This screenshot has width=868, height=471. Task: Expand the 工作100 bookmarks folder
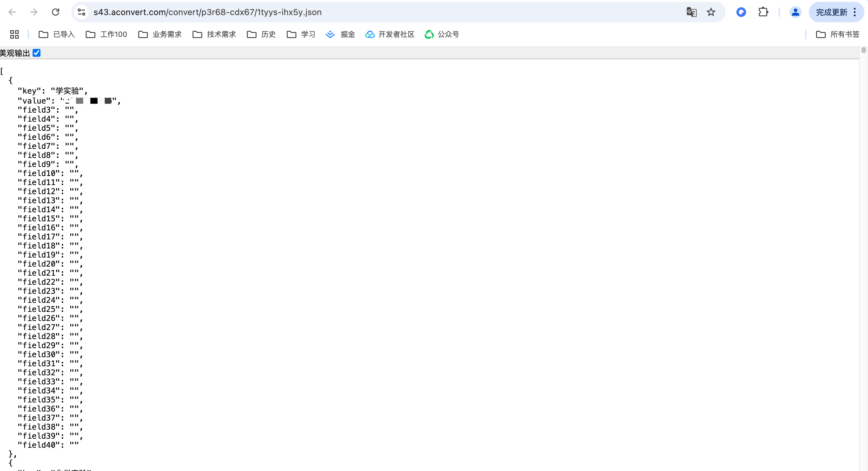(107, 34)
